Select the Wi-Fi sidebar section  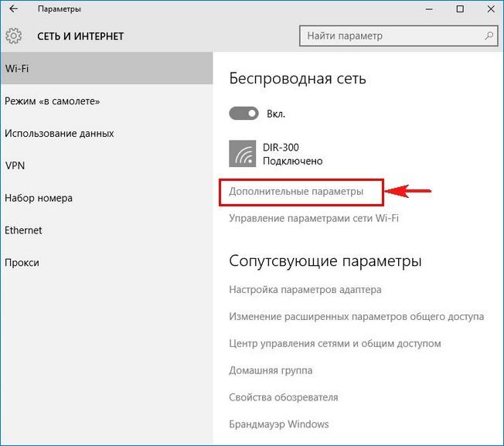click(107, 69)
